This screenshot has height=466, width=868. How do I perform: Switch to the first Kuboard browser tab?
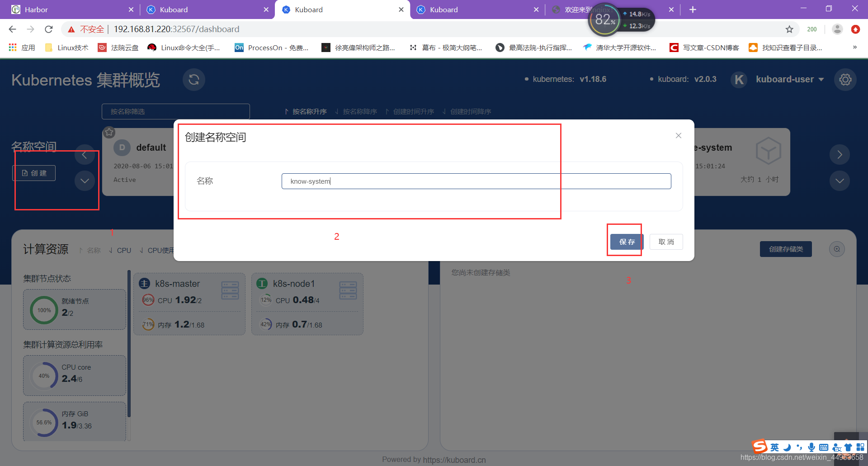click(x=207, y=10)
